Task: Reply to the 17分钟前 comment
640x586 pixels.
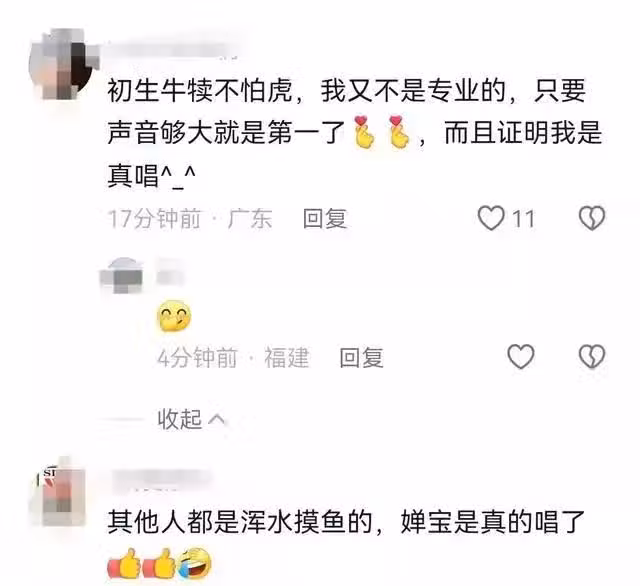Action: click(325, 219)
